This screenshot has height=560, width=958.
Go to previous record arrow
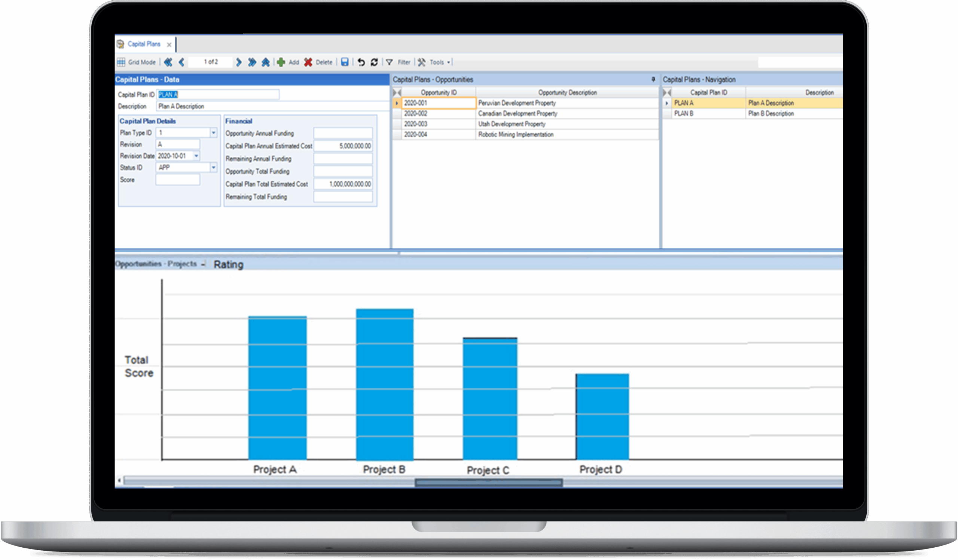181,62
